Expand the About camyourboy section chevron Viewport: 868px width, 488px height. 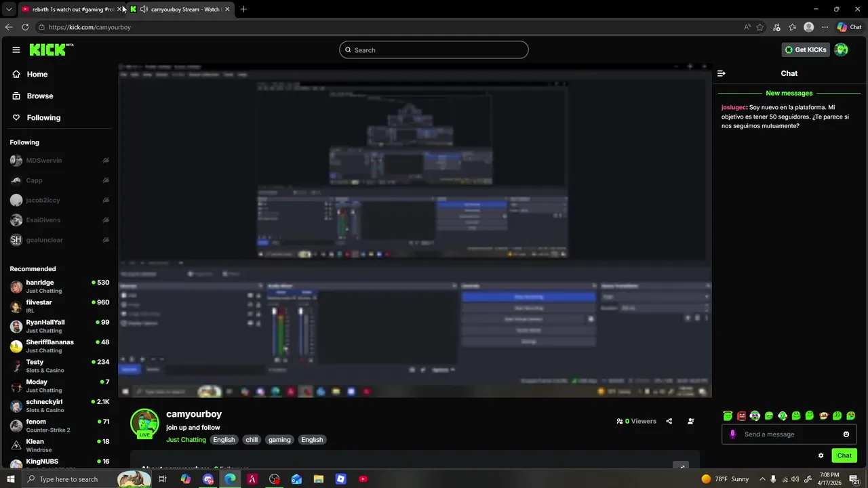[681, 466]
